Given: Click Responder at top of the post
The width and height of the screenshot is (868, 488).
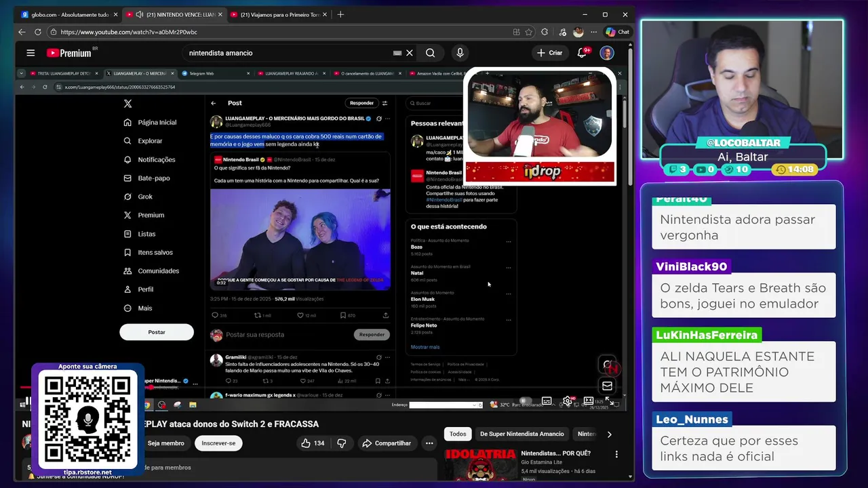Looking at the screenshot, I should point(361,103).
